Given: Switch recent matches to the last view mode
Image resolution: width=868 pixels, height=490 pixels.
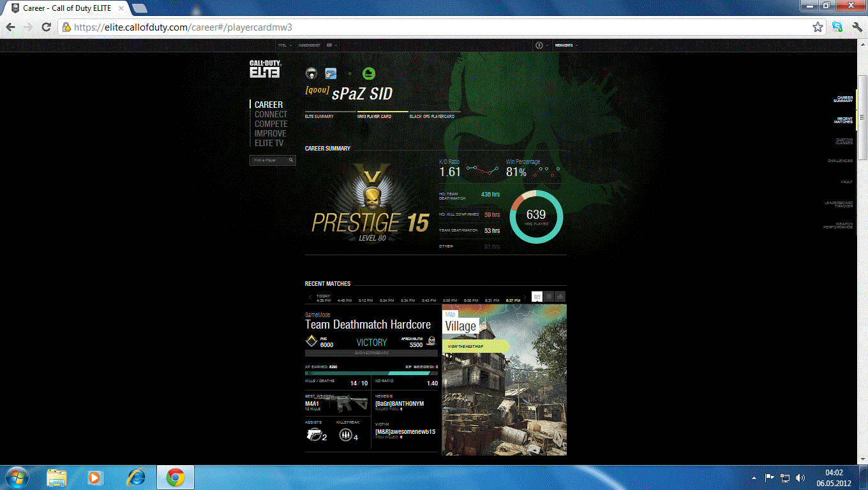Looking at the screenshot, I should pos(560,297).
